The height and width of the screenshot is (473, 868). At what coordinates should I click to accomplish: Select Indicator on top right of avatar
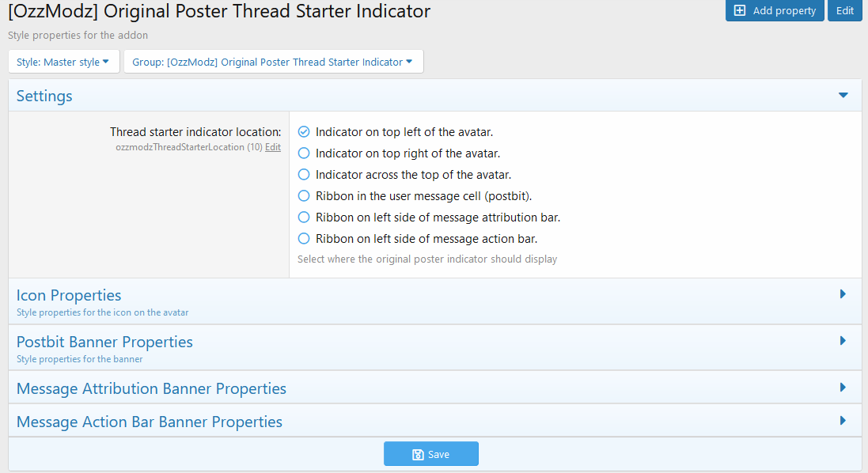[x=304, y=153]
